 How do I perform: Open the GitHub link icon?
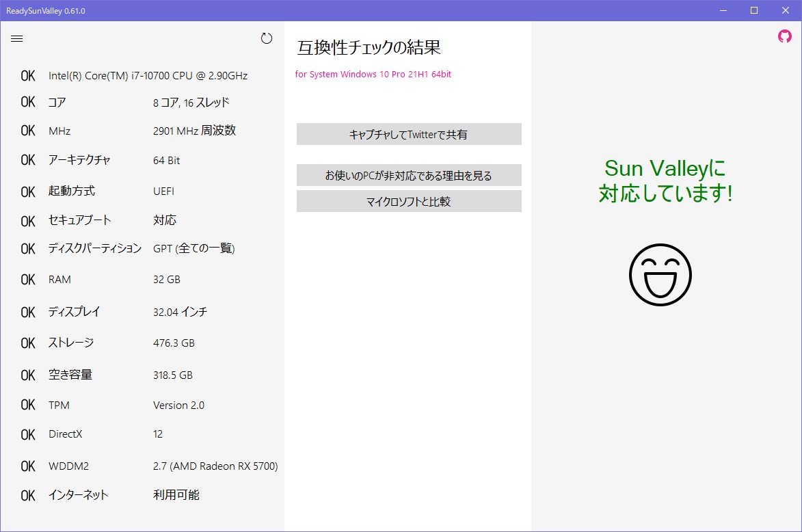[x=785, y=36]
